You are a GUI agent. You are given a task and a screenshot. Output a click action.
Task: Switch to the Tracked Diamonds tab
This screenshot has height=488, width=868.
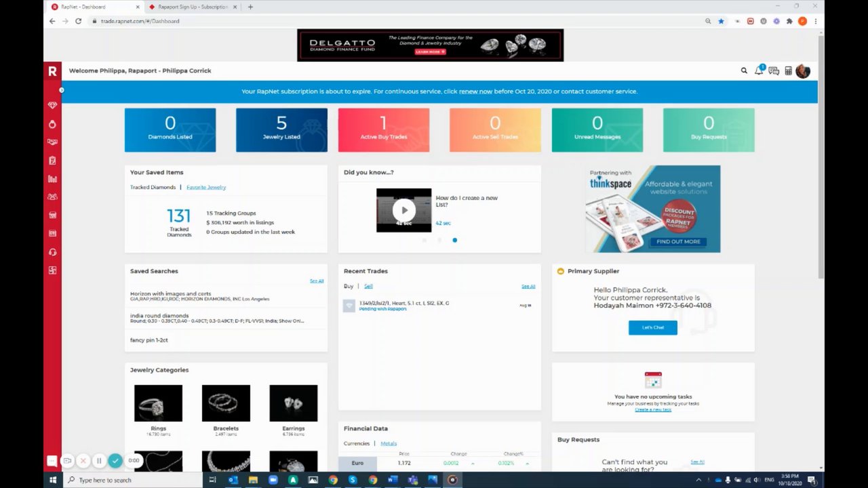[153, 187]
